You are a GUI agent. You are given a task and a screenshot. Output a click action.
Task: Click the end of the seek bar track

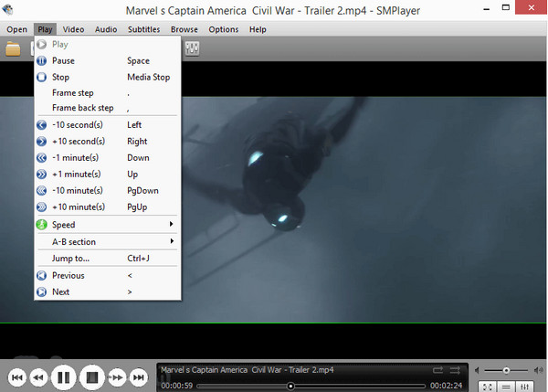point(424,386)
